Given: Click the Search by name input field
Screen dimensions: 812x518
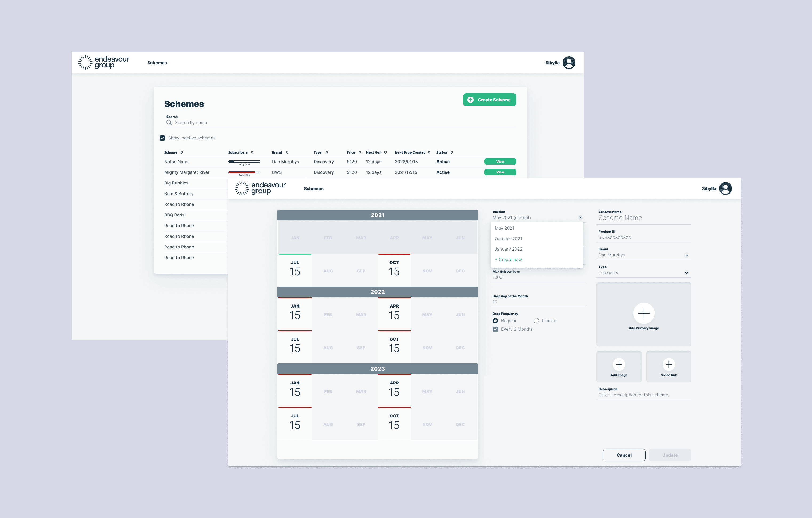Looking at the screenshot, I should click(236, 122).
